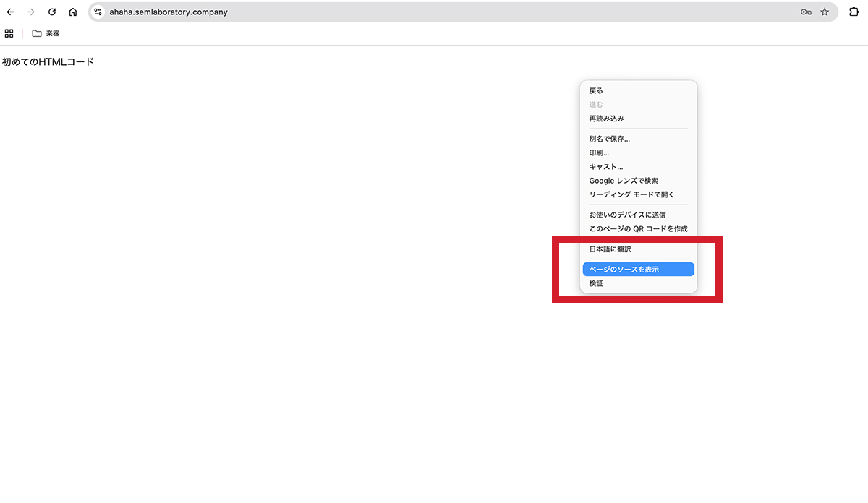Select Google レンズで検索 option
The image size is (868, 503).
(624, 180)
